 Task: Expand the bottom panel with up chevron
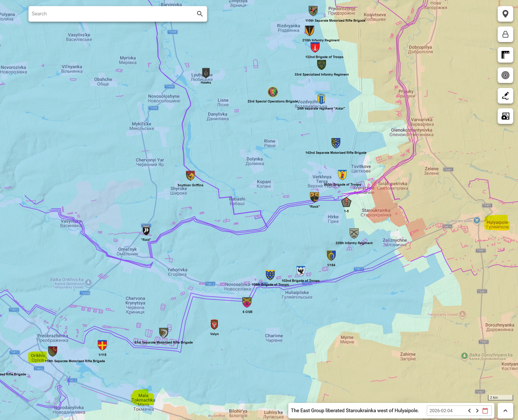click(505, 410)
